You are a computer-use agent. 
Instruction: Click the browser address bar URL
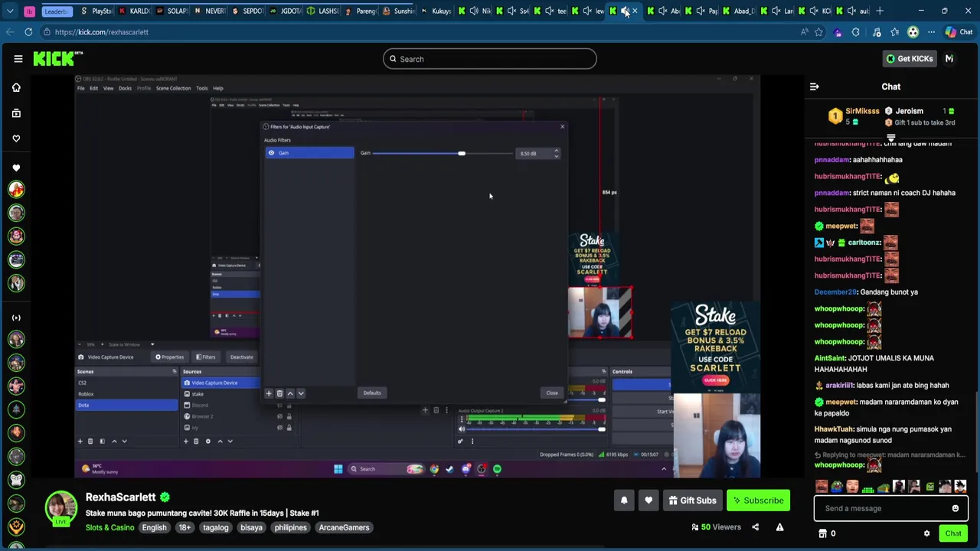coord(101,32)
